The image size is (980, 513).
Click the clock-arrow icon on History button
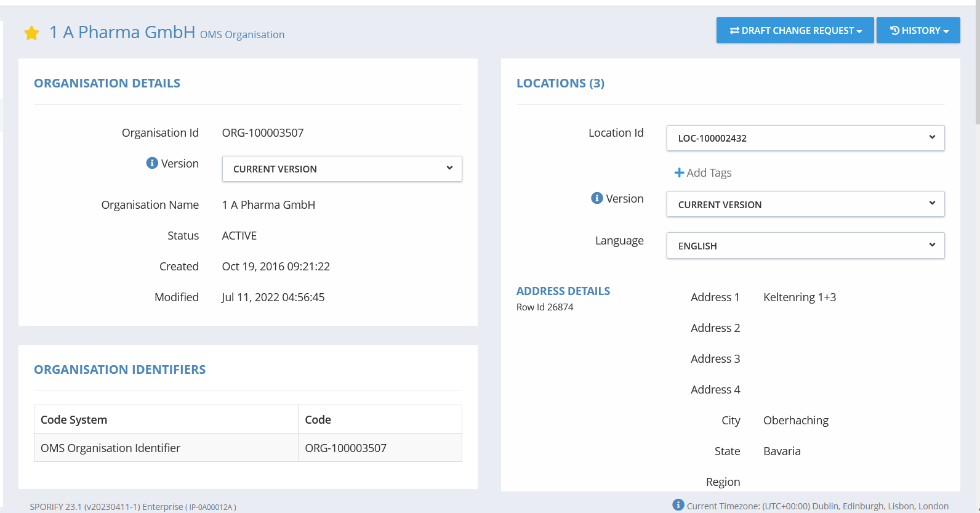pyautogui.click(x=894, y=30)
